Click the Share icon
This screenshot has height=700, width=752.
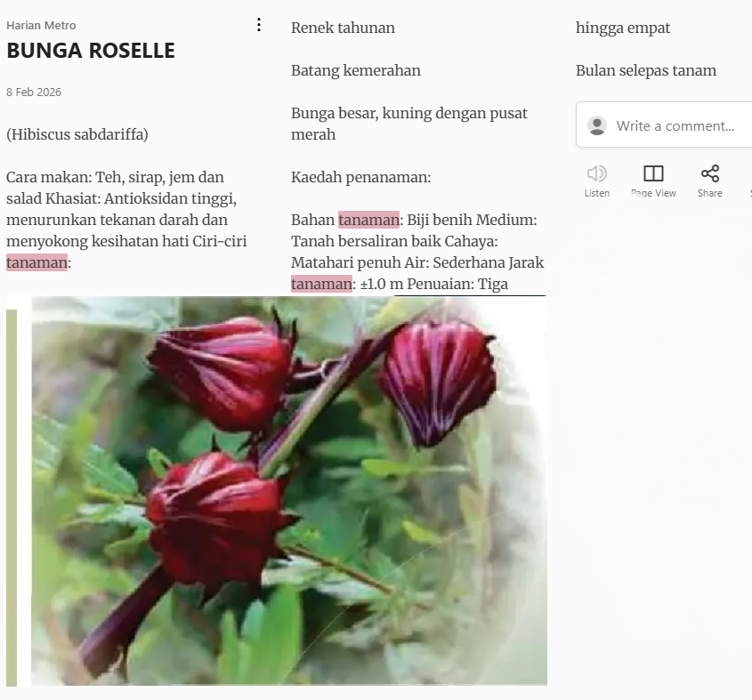[710, 173]
